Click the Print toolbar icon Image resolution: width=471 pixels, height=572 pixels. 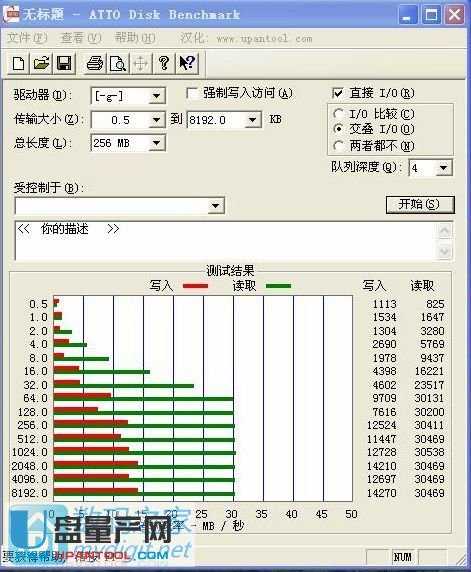coord(94,63)
